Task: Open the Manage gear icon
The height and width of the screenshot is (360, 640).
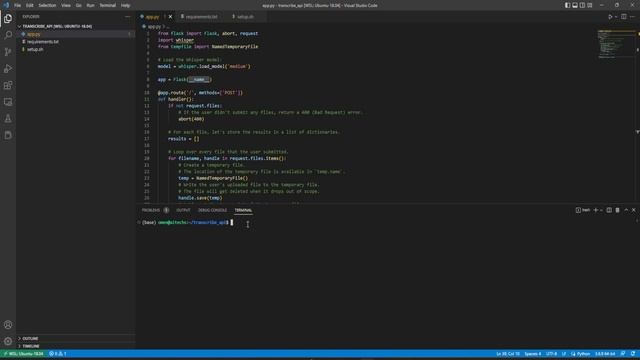Action: click(x=8, y=341)
